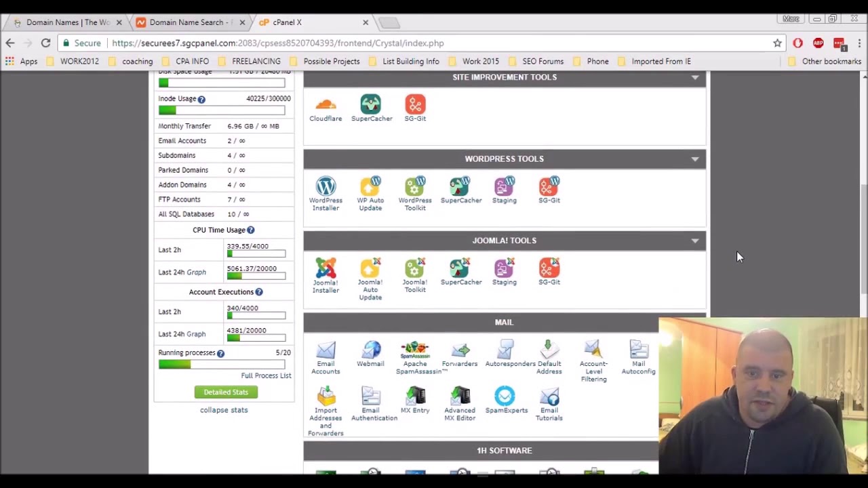This screenshot has width=868, height=488.
Task: Switch to the Domain Names browser tab
Action: (x=68, y=22)
